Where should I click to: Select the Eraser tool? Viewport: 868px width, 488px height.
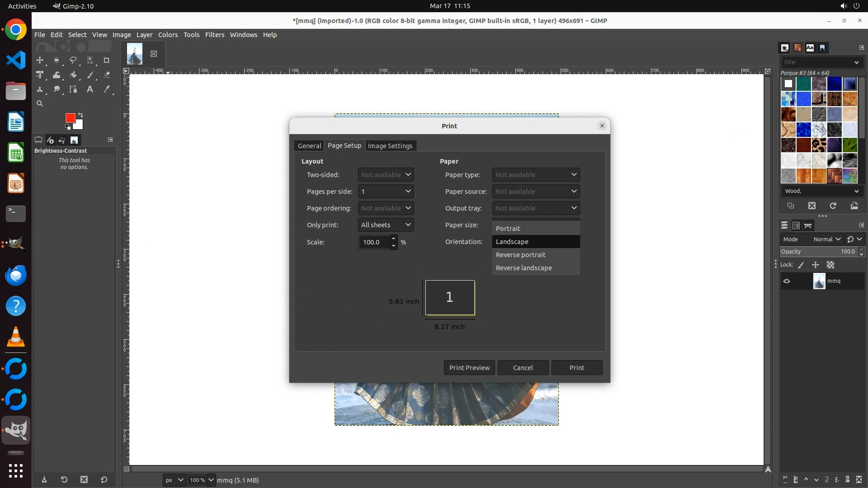(107, 75)
